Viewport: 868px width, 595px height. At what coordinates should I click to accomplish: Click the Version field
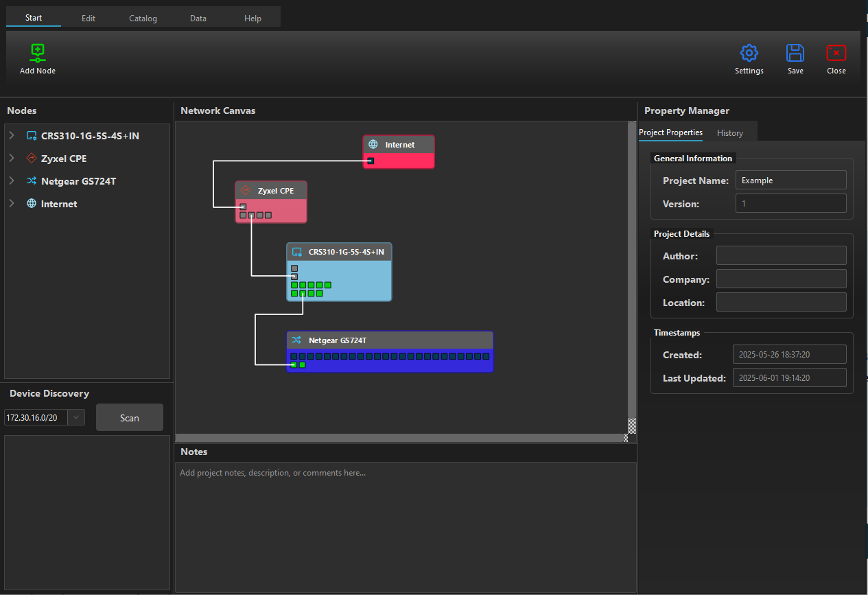(791, 204)
